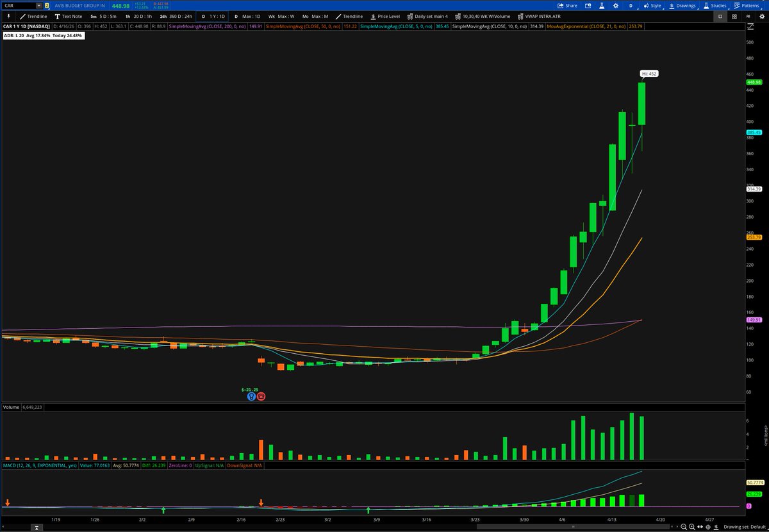Open the chart snapshot icon next to Share

588,6
